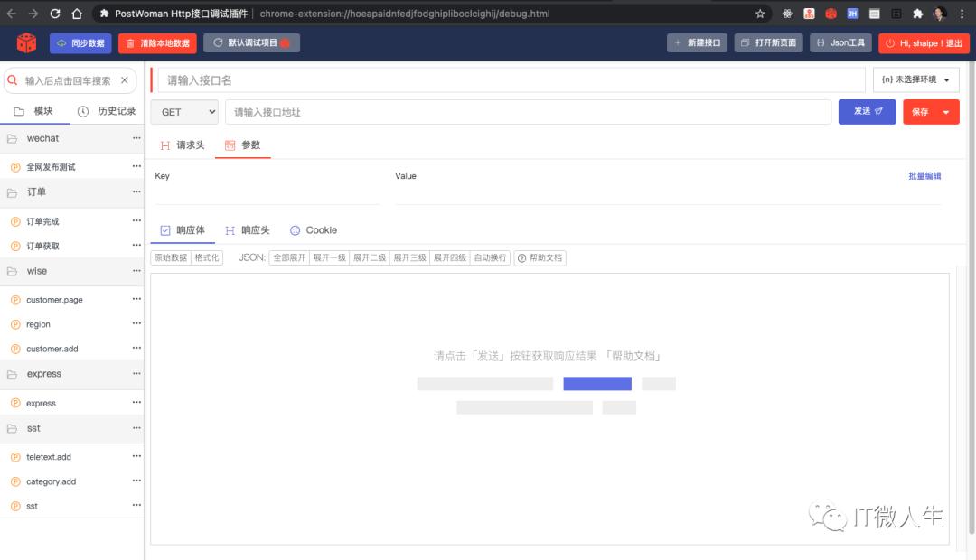Open Chrome three-dot menu
This screenshot has height=560, width=976.
point(962,13)
